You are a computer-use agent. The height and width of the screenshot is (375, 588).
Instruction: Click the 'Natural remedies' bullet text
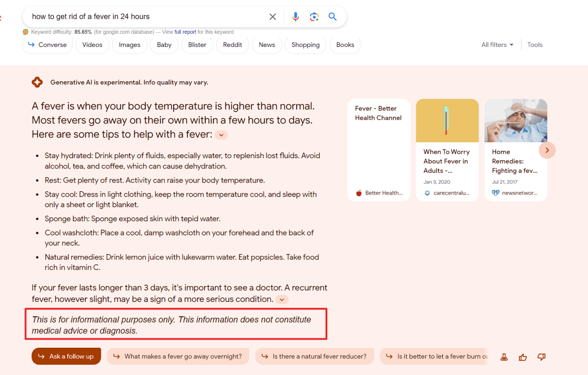point(182,262)
